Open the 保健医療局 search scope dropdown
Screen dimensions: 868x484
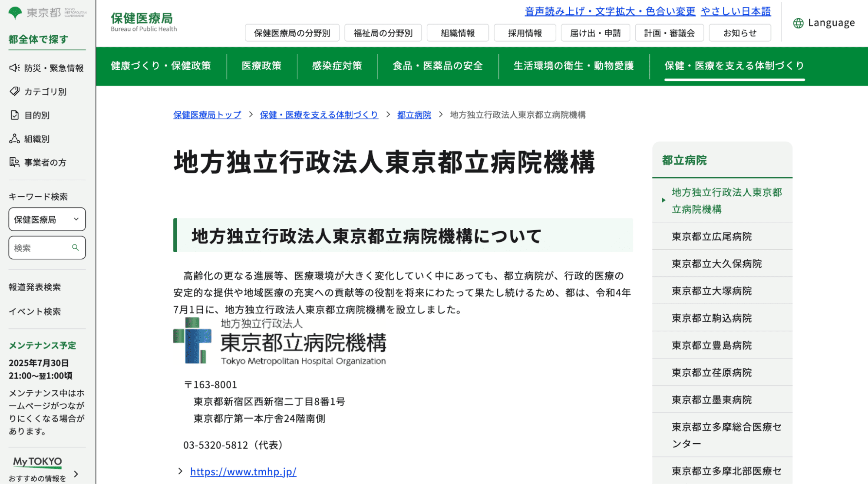click(47, 219)
